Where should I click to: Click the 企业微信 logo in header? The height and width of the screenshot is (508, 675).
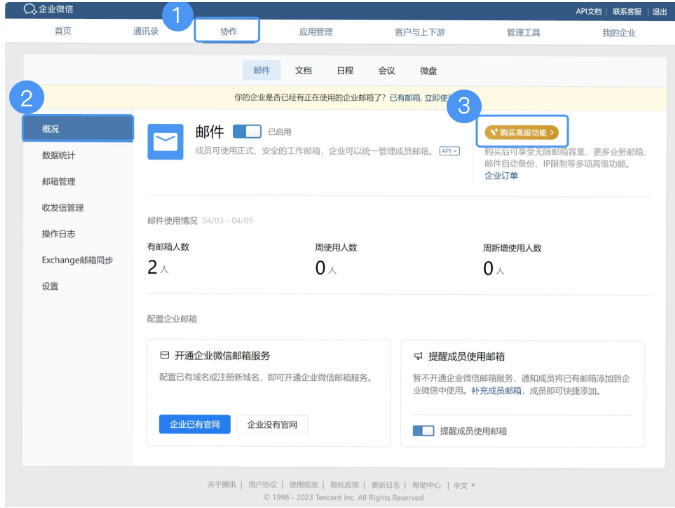click(48, 10)
